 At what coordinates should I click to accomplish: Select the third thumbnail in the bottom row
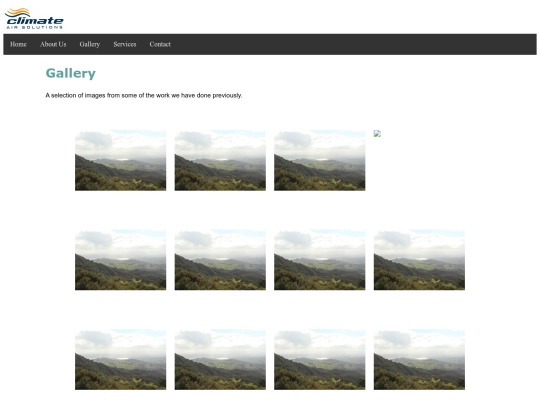320,360
